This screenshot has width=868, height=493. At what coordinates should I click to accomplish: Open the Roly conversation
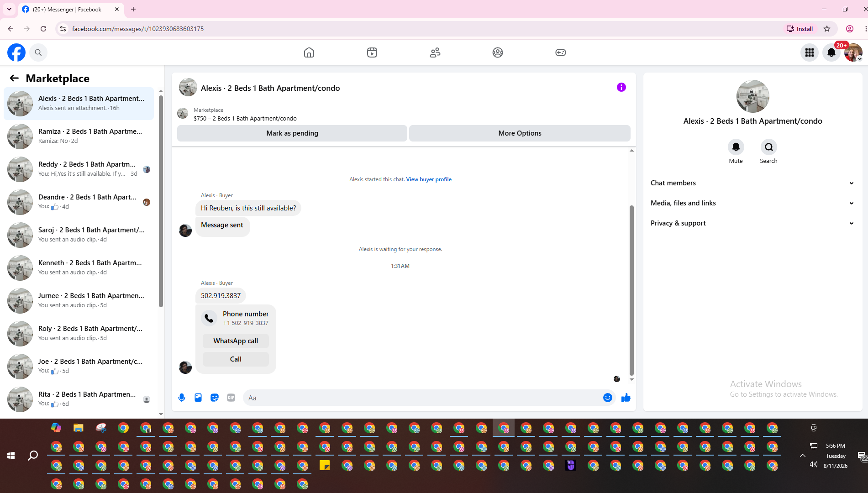[x=79, y=334]
